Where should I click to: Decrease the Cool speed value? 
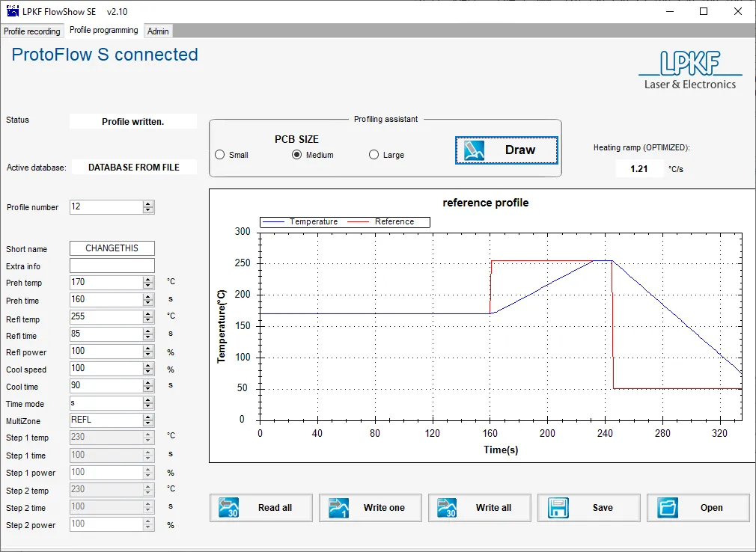(148, 372)
